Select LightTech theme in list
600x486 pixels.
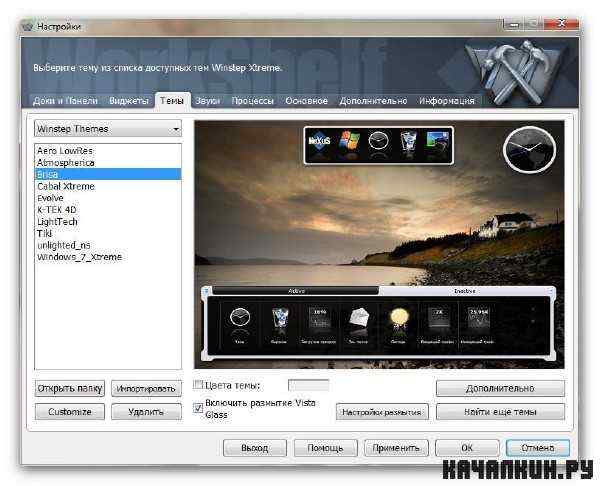click(108, 222)
